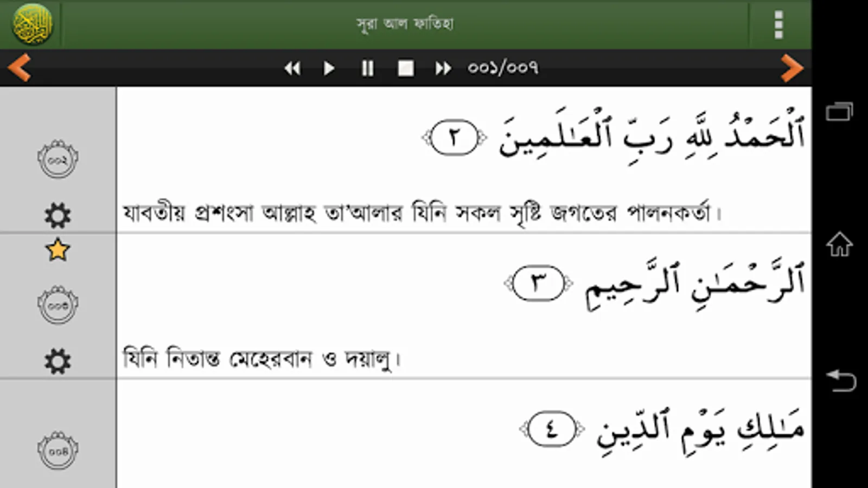Tap the verse ০০৪ number badge
This screenshot has height=488, width=868.
(x=58, y=450)
